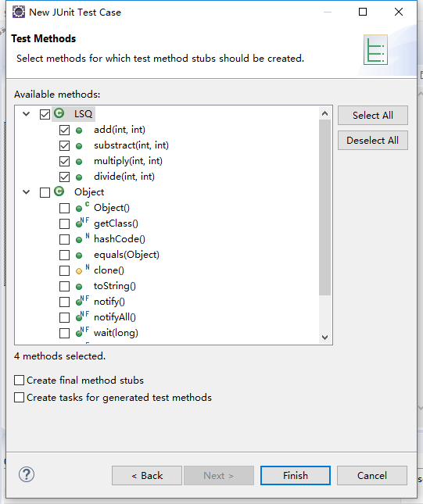Click the scroll down arrow in methods list
Image resolution: width=423 pixels, height=504 pixels.
point(325,338)
